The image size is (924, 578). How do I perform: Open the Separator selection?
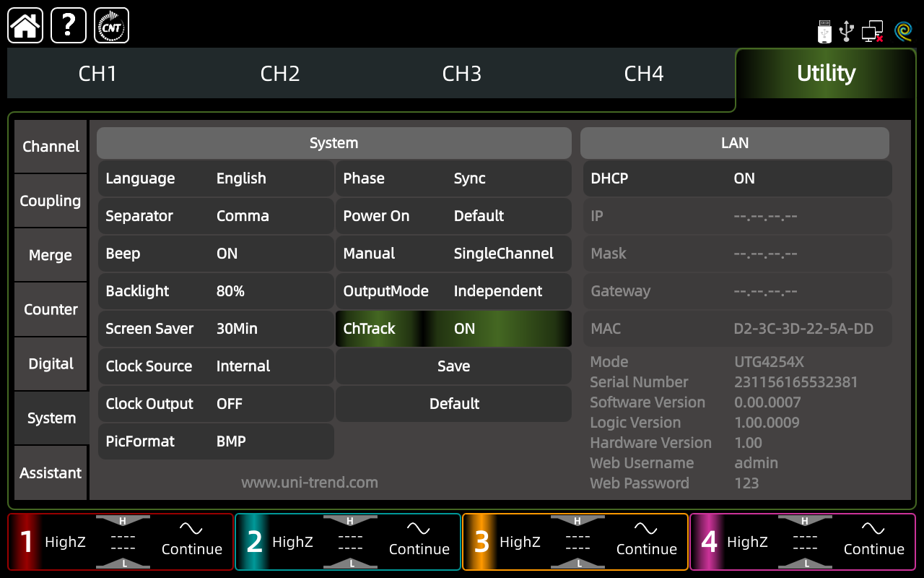click(215, 216)
